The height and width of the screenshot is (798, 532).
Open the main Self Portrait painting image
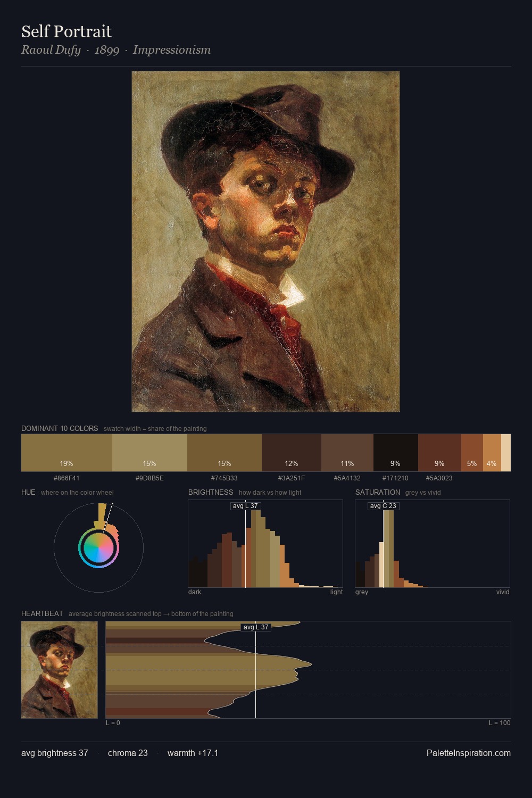tap(265, 242)
